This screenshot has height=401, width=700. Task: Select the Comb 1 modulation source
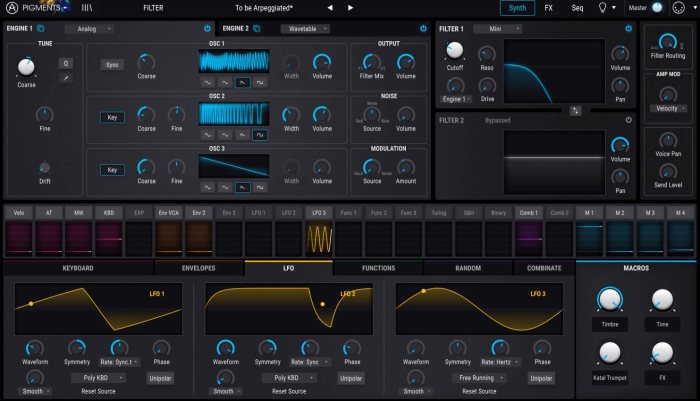click(x=528, y=213)
